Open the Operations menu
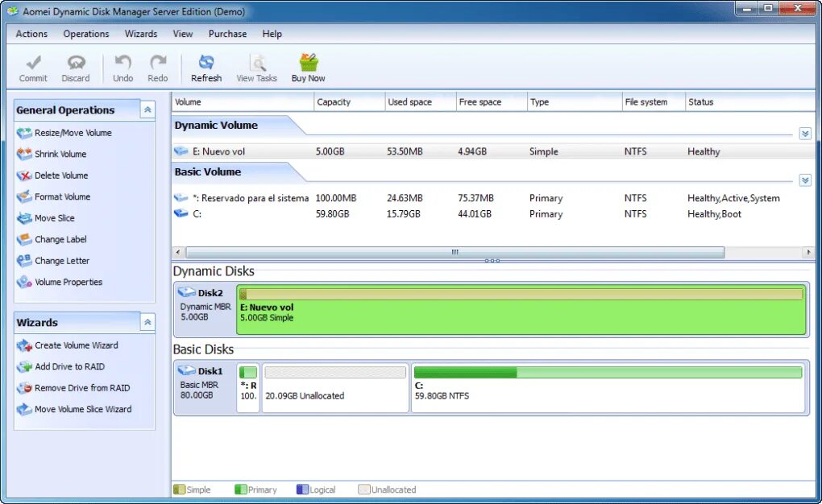The image size is (822, 504). coord(86,34)
